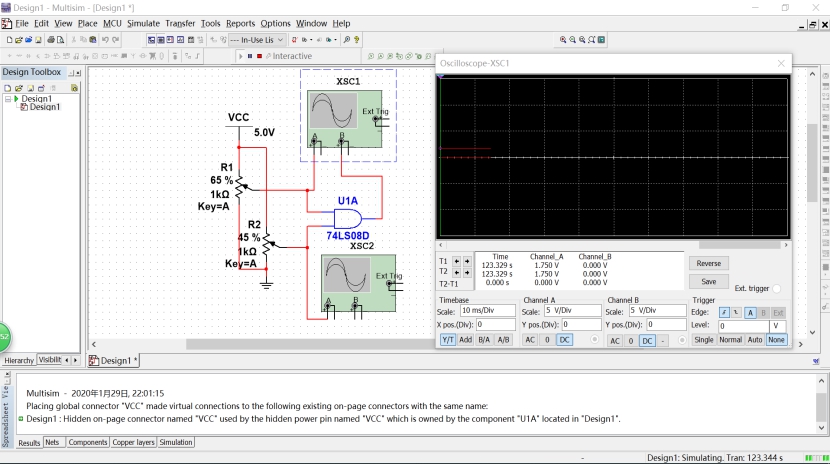This screenshot has width=830, height=465.
Task: Click the Run simulation play arrow
Action: pyautogui.click(x=240, y=56)
